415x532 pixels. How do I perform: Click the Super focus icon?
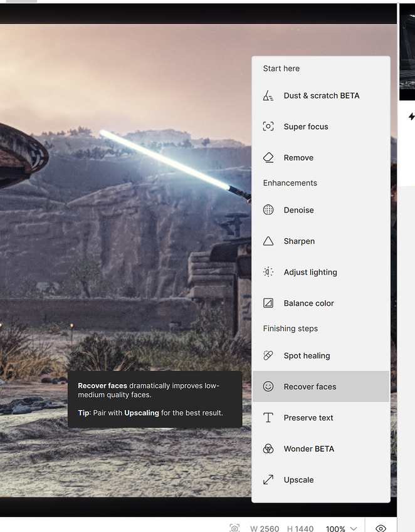268,127
